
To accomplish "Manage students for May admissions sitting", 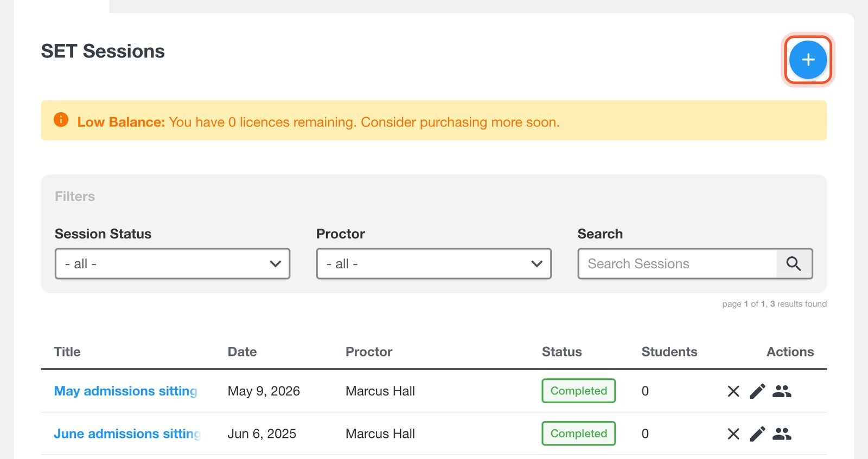I will coord(782,391).
